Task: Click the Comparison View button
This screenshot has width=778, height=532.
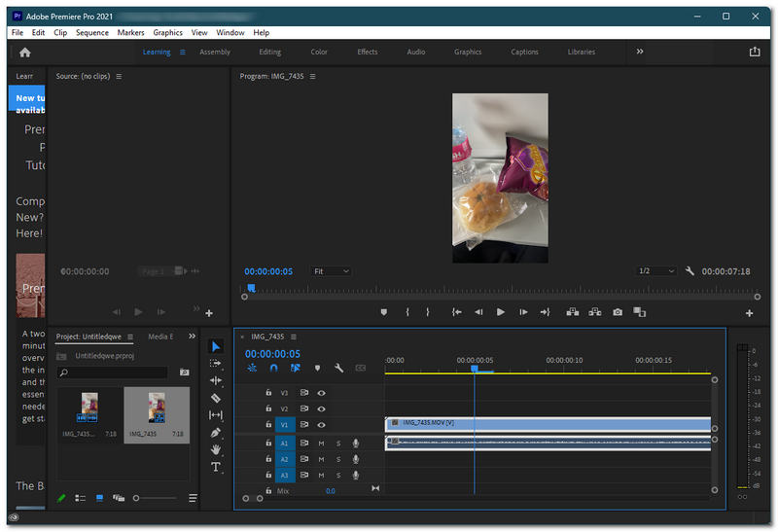Action: [640, 312]
